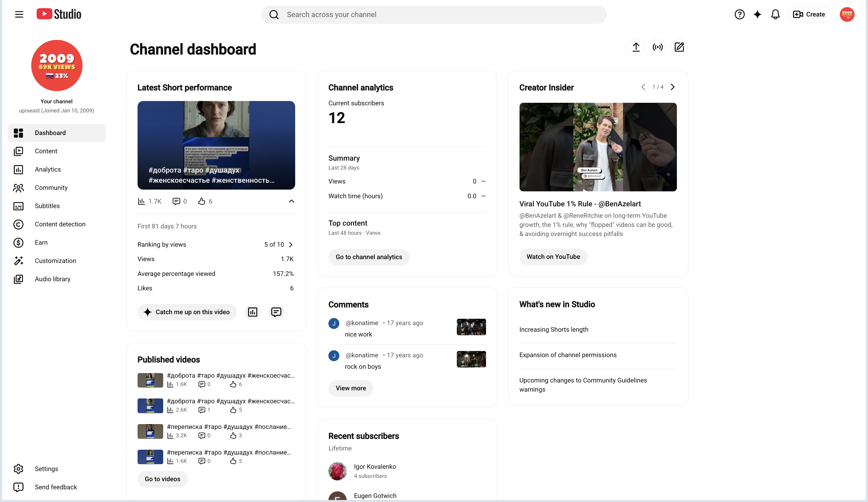Open the notifications bell
The height and width of the screenshot is (502, 868).
tap(775, 14)
